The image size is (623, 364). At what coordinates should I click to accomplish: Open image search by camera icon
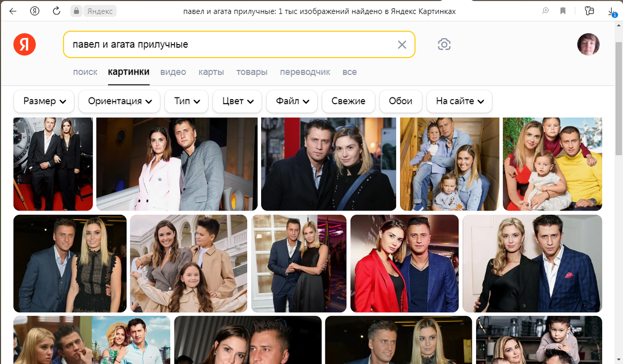444,45
